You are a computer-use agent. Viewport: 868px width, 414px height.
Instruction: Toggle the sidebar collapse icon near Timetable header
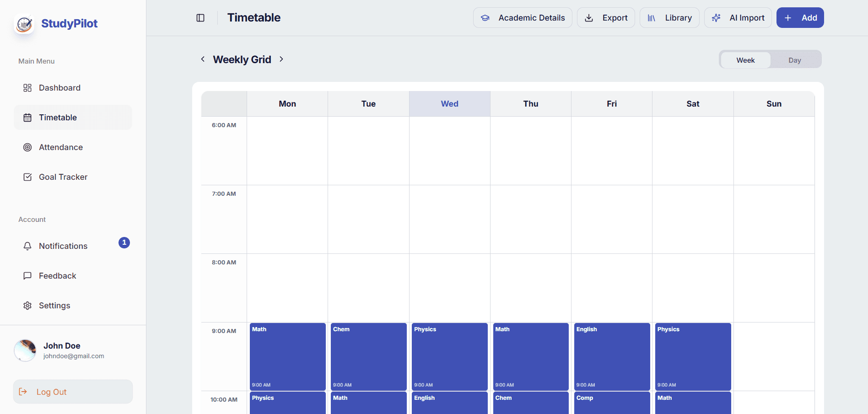point(200,17)
